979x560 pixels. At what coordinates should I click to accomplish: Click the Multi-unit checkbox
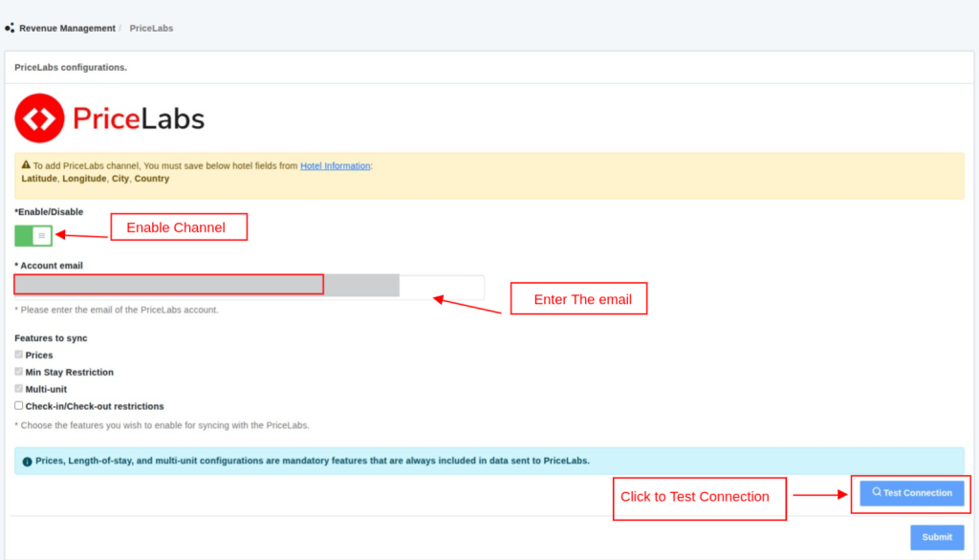[x=19, y=389]
